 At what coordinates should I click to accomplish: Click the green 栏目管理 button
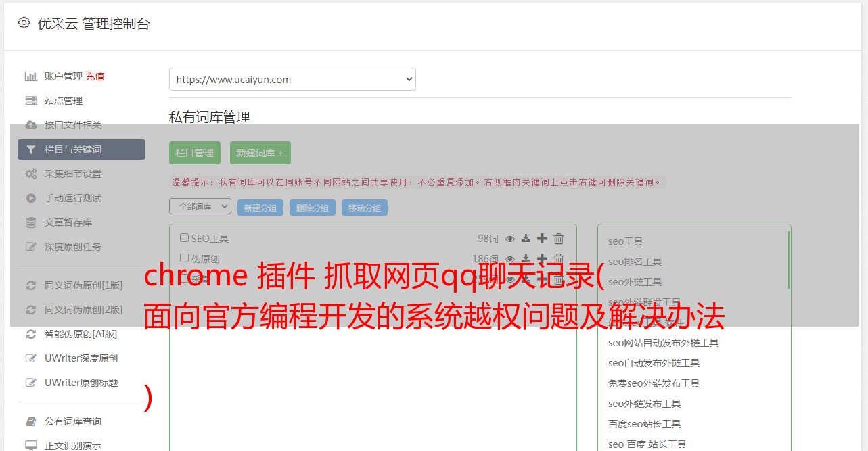(195, 153)
